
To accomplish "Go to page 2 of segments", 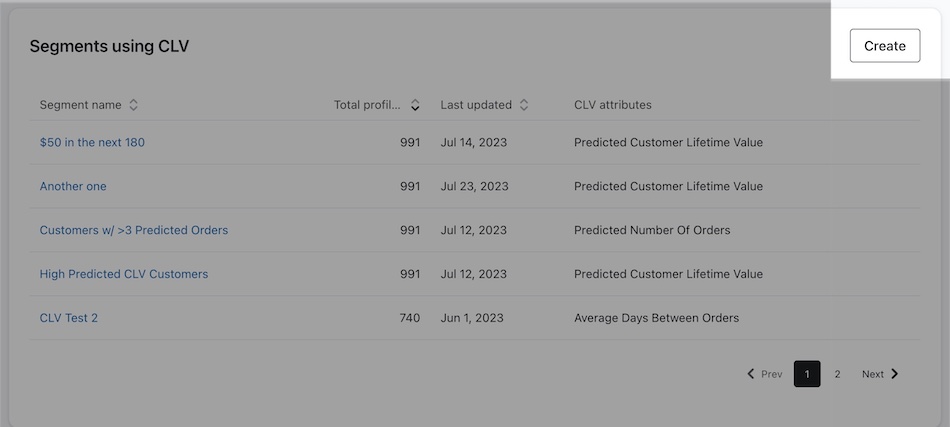I will (837, 374).
